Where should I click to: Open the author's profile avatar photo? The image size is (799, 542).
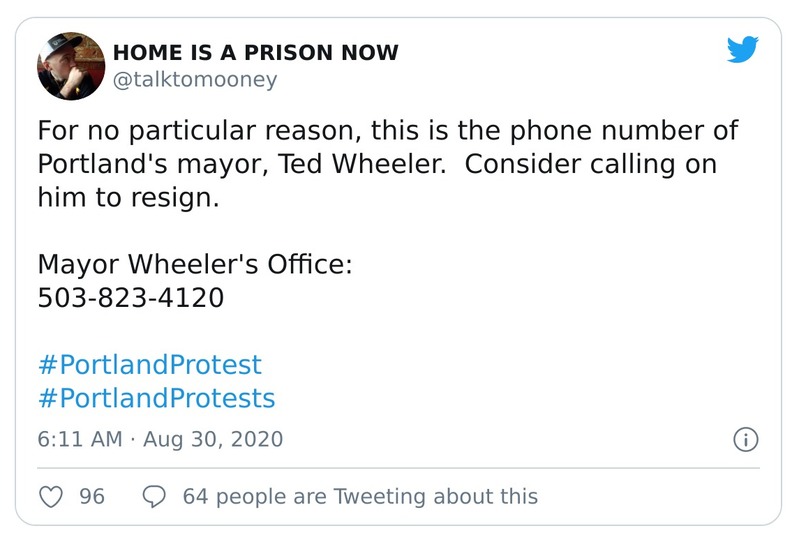pyautogui.click(x=71, y=65)
